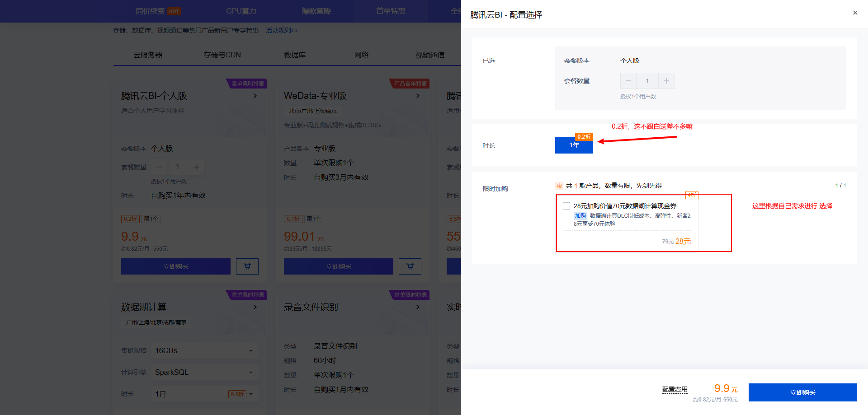Increase 套餐数量 in configuration panel
The width and height of the screenshot is (868, 415).
pyautogui.click(x=666, y=81)
